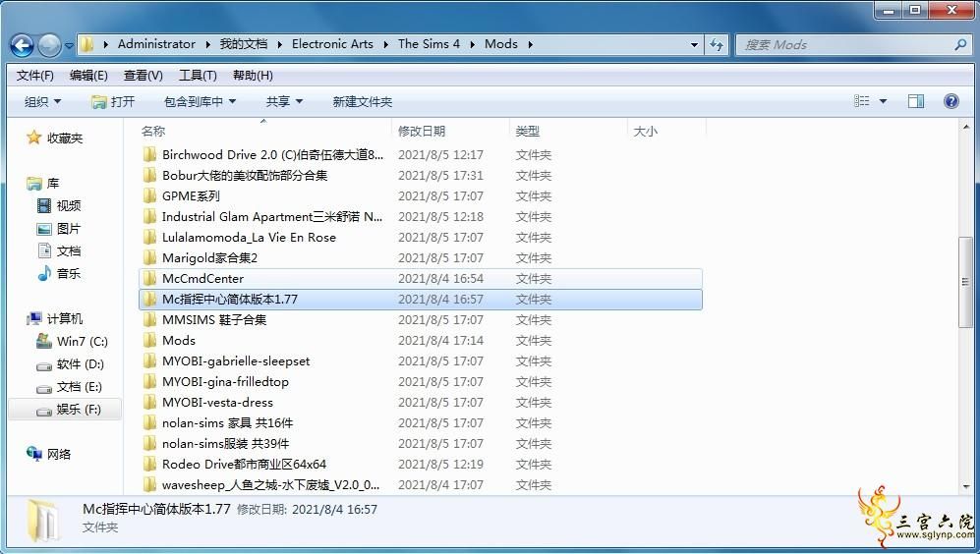980x554 pixels.
Task: Open the 编辑(E) menu
Action: [x=88, y=76]
